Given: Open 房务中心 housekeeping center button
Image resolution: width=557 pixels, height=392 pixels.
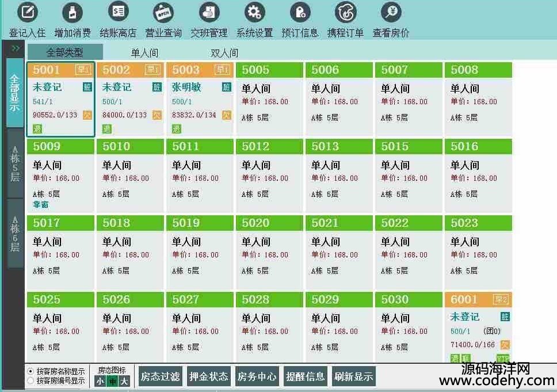Looking at the screenshot, I should [257, 376].
